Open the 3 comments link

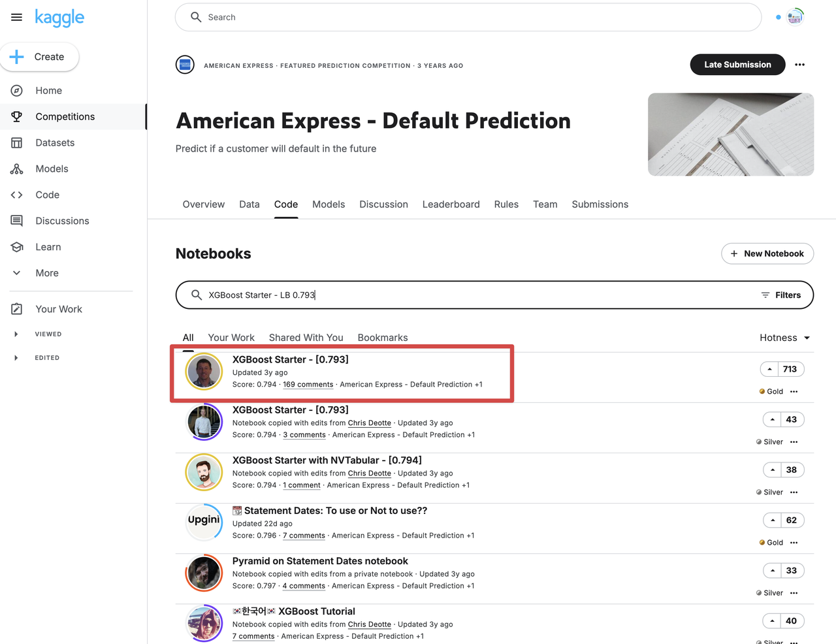tap(304, 435)
